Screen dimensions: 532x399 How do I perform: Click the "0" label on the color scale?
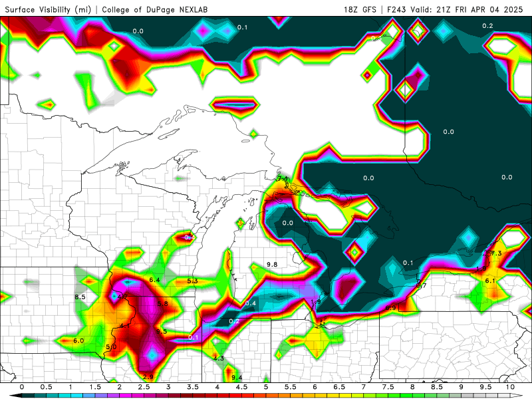[22, 387]
